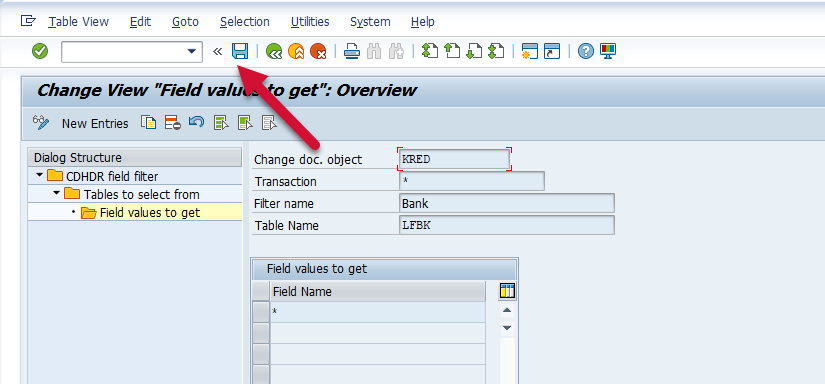Open the command field dropdown arrow
The width and height of the screenshot is (825, 384).
pyautogui.click(x=192, y=52)
